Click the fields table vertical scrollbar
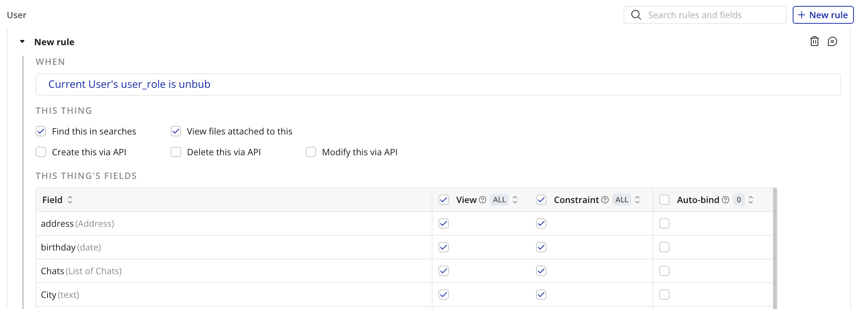Viewport: 868px width, 309px height. tap(775, 248)
